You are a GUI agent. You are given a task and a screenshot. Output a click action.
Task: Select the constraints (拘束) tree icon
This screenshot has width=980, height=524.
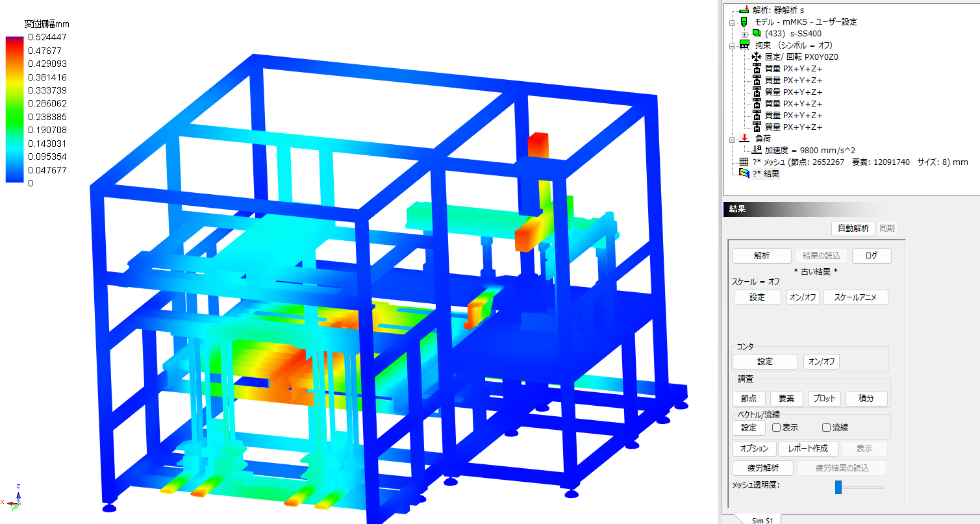point(744,45)
